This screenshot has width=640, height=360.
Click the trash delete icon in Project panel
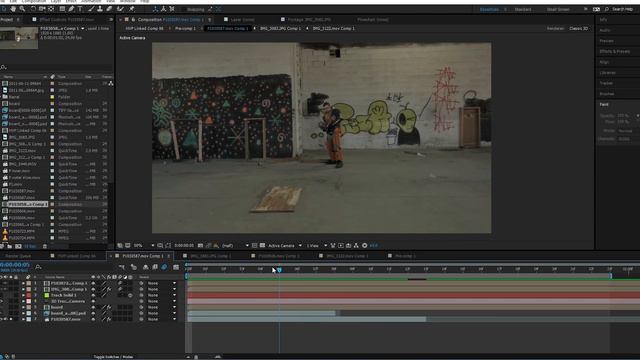coord(45,247)
